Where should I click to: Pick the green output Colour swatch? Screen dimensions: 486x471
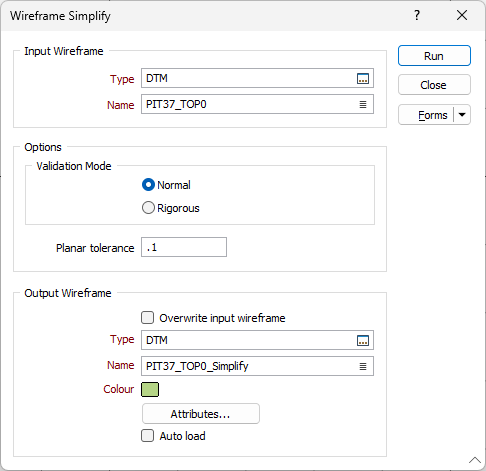tap(150, 389)
